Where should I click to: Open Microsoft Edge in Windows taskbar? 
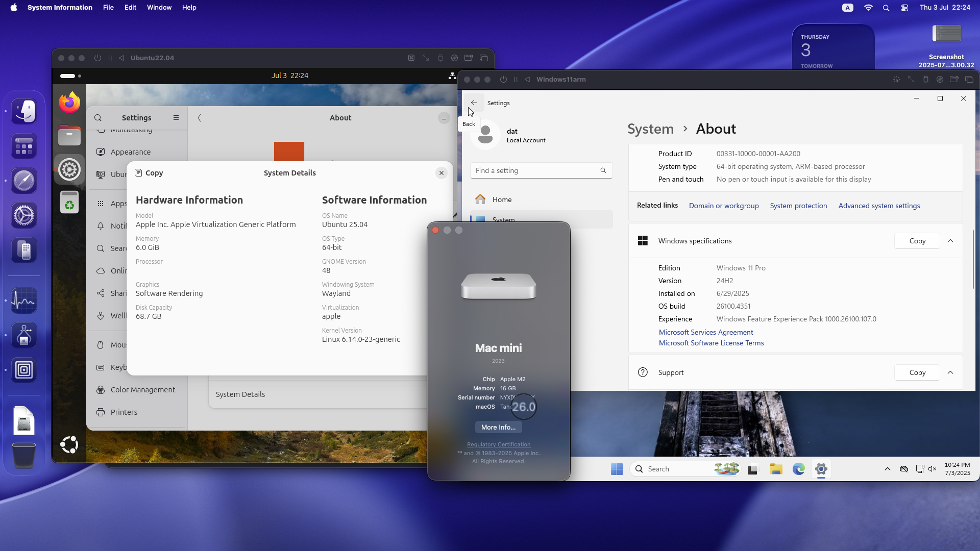[798, 469]
